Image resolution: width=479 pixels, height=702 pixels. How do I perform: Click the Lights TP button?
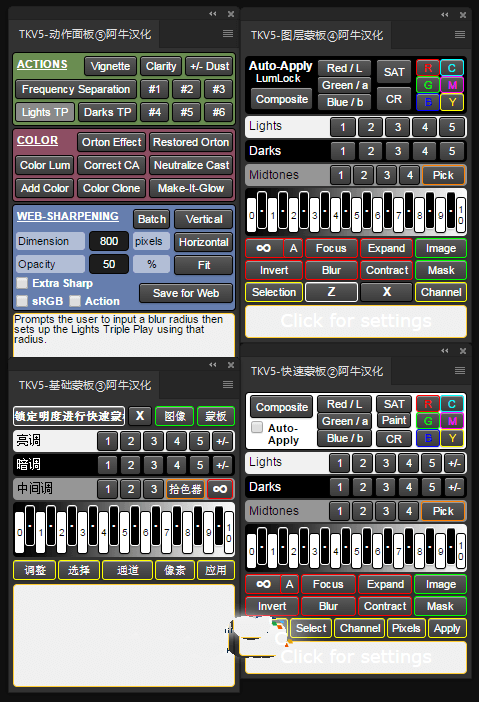click(45, 112)
